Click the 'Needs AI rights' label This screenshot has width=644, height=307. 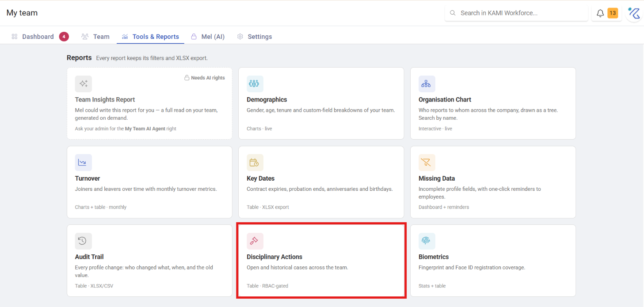(208, 78)
